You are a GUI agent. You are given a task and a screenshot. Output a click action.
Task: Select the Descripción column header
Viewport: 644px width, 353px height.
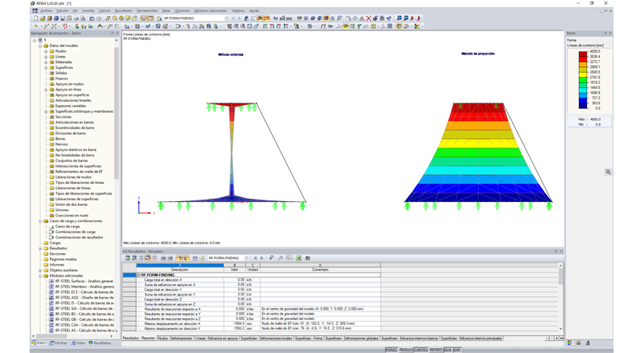tap(180, 270)
